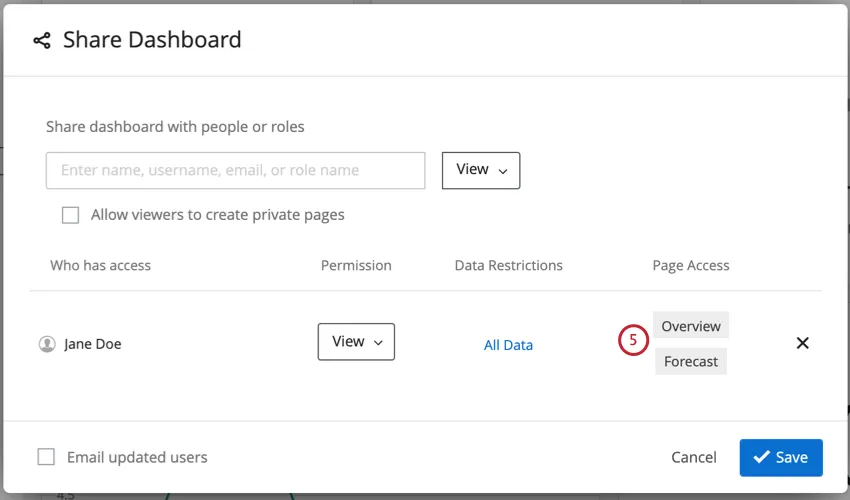Image resolution: width=850 pixels, height=500 pixels.
Task: Click the Who has access column header
Action: tap(101, 265)
